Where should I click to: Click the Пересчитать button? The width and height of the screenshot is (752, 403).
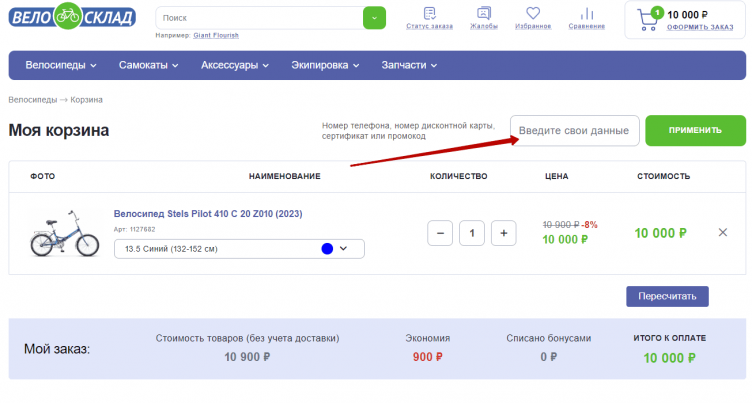point(667,296)
